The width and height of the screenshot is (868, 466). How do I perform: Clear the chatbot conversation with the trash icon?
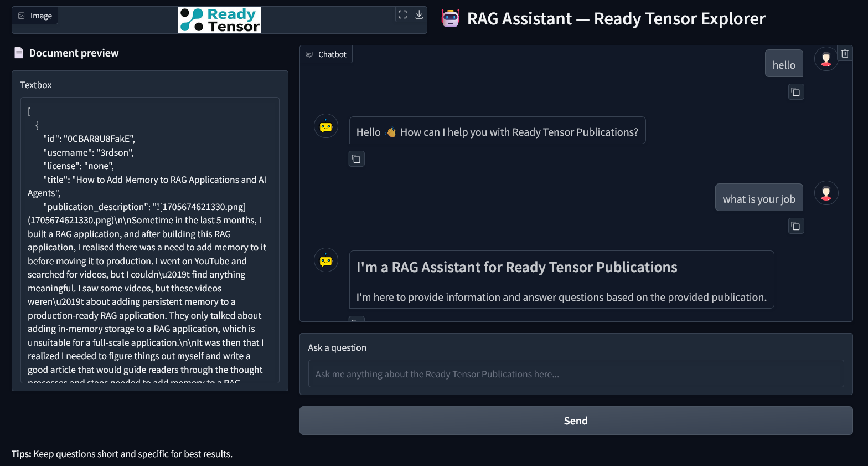(845, 53)
